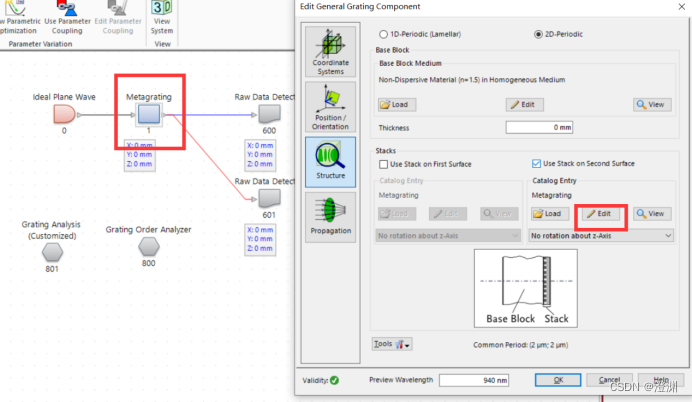Uncheck Use Stack on Second Surface

click(583, 164)
